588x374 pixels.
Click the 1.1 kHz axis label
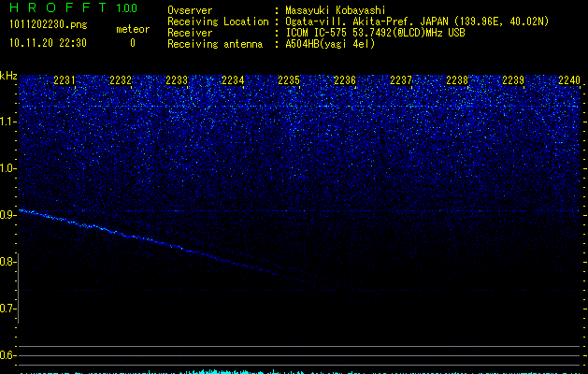(x=8, y=122)
